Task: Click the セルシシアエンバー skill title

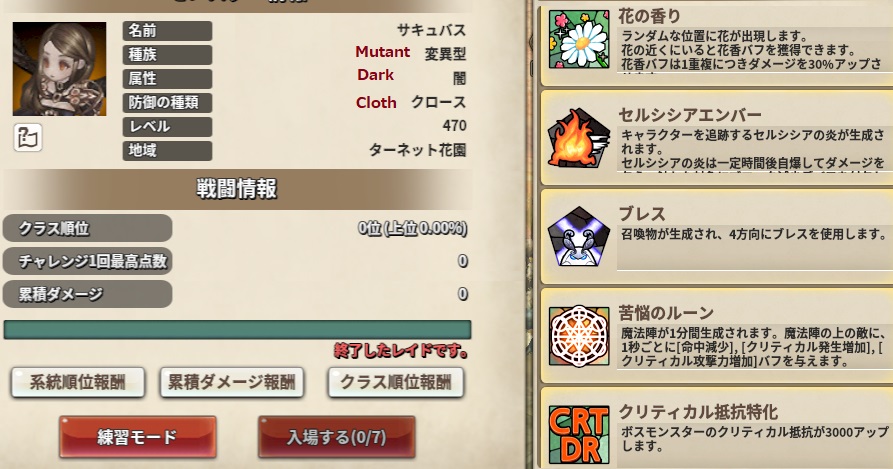Action: pyautogui.click(x=690, y=116)
